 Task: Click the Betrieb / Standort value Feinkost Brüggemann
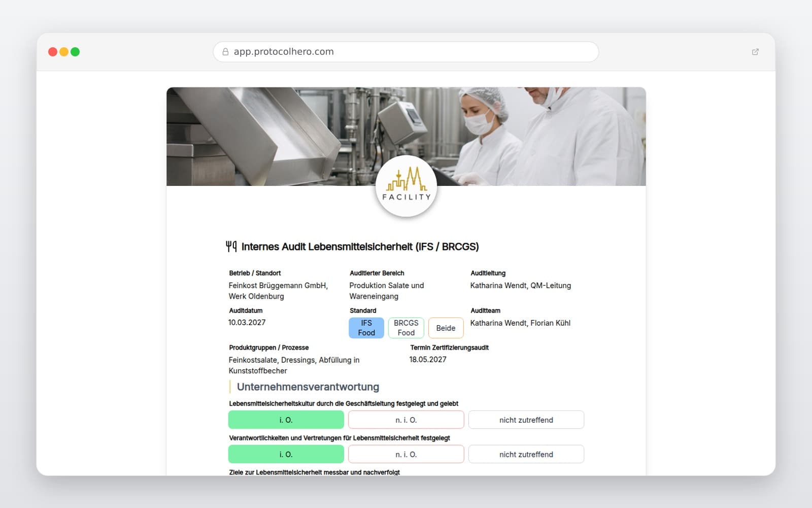point(278,291)
